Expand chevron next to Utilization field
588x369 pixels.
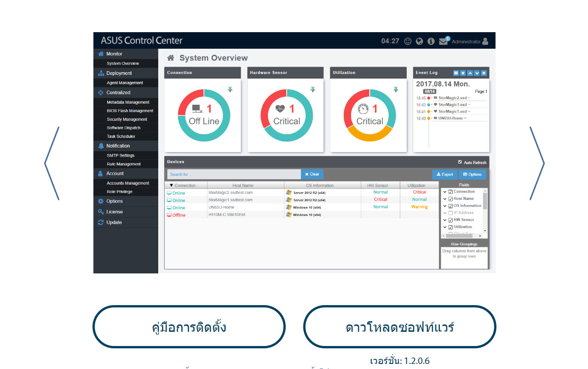coord(445,227)
